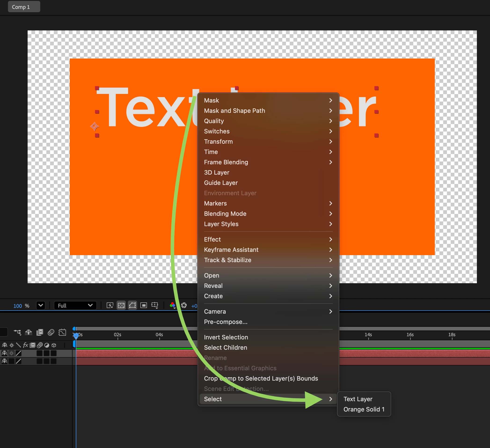Toggle shy switch on first layer

pyautogui.click(x=4, y=353)
